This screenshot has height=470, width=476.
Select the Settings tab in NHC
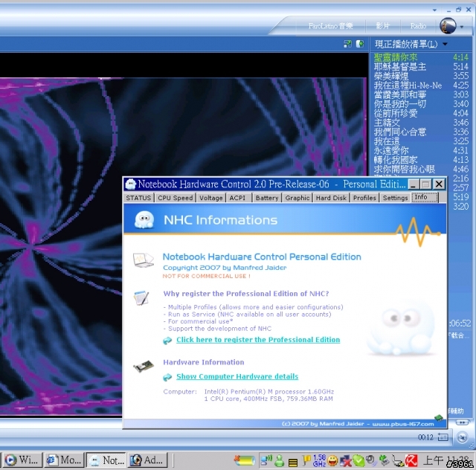395,198
